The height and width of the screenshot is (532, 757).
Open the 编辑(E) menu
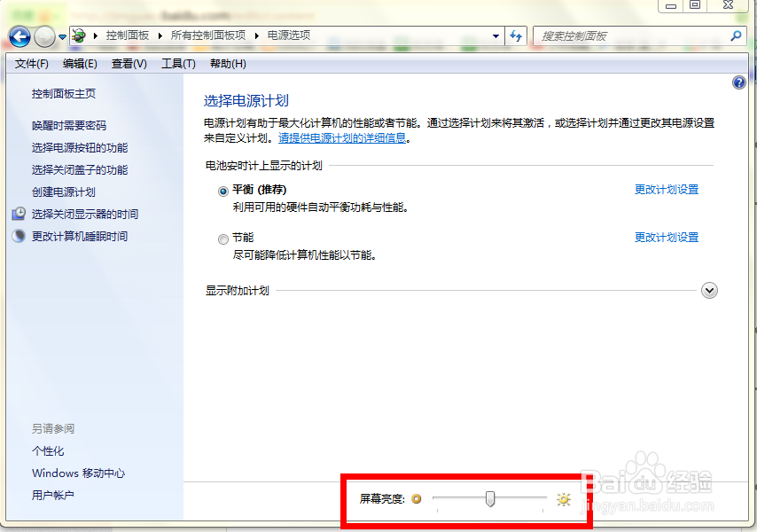80,64
